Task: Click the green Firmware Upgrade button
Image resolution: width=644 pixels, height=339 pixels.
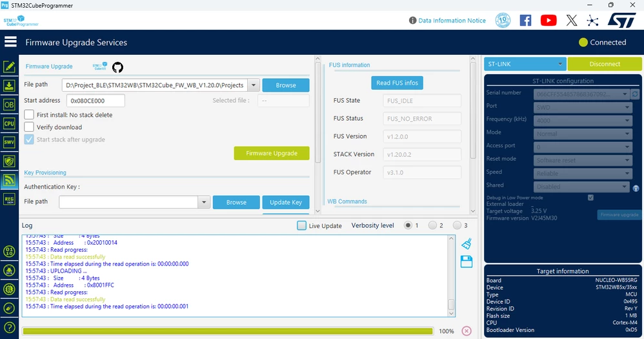Action: coord(272,153)
